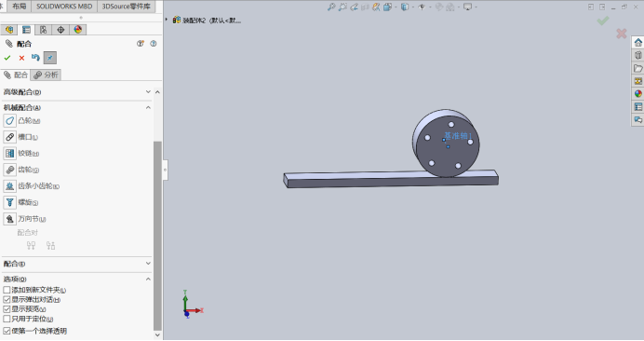Open Display Style icon in view toolbar

point(405,7)
